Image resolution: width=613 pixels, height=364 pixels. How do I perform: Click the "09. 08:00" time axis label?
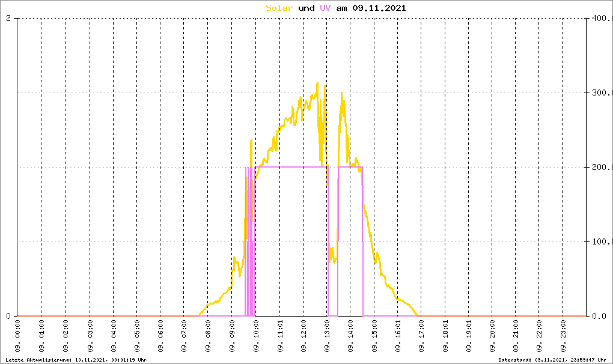pyautogui.click(x=207, y=336)
